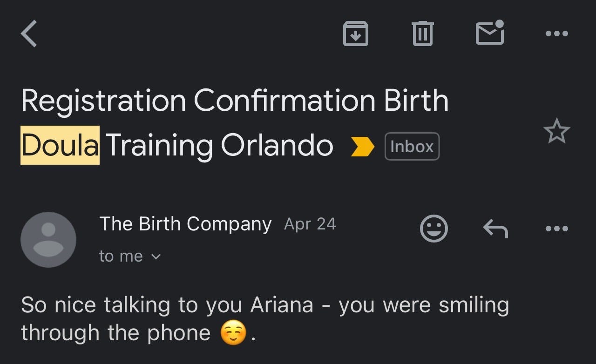Screen dimensions: 596x364
Task: Tap the Apr 24 date stamp
Action: coord(310,224)
